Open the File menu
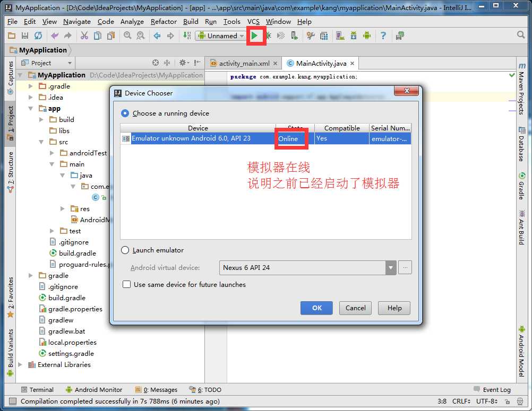Screen dimensions: 532x411 click(x=12, y=21)
